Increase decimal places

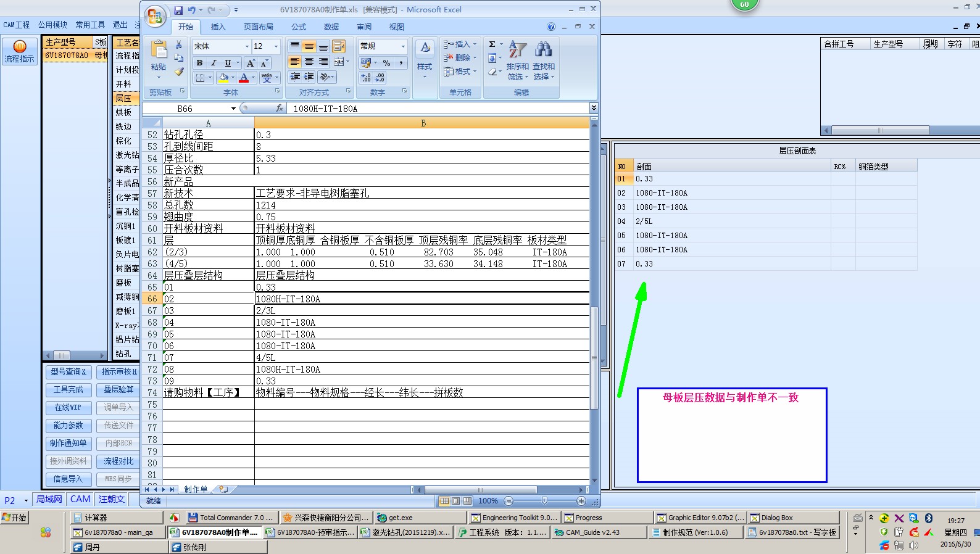coord(366,78)
